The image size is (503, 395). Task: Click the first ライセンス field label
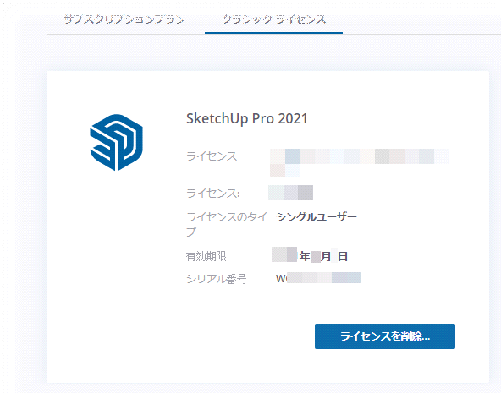212,156
